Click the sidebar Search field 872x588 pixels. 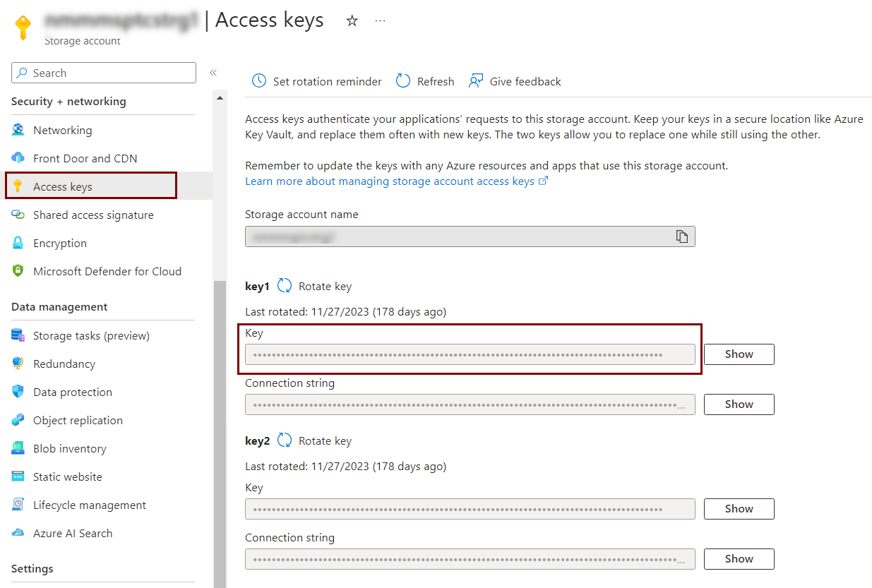click(104, 73)
